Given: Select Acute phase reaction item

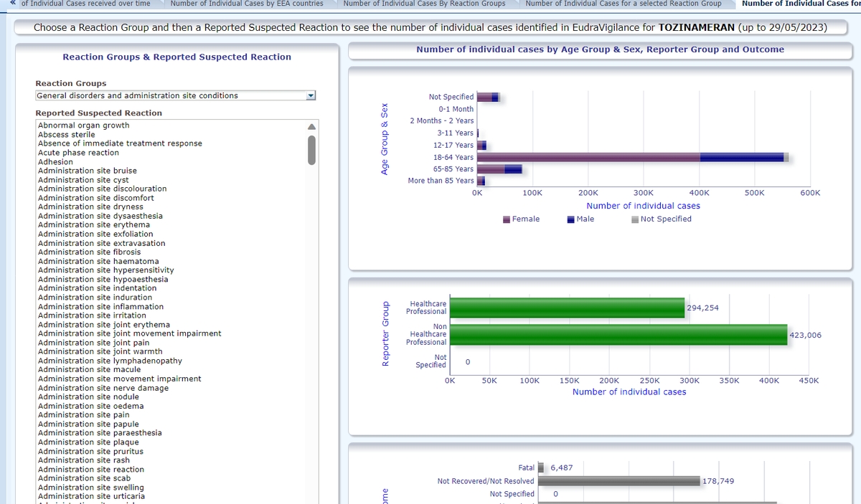Looking at the screenshot, I should pos(78,153).
